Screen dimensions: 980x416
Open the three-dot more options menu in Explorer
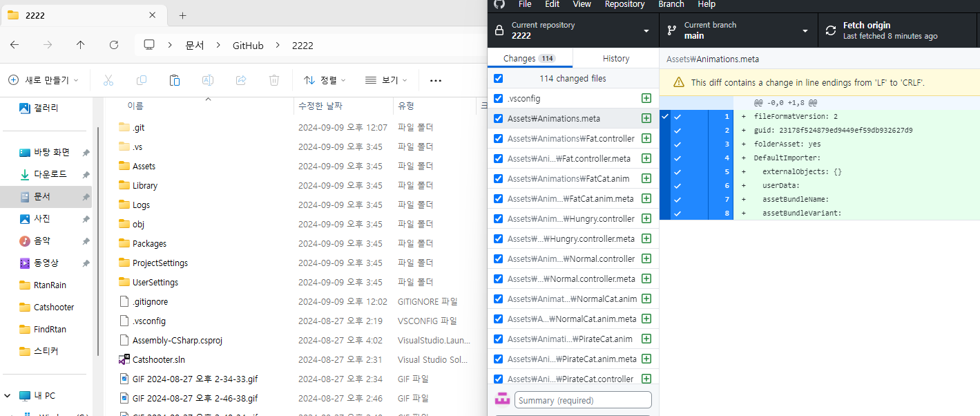tap(436, 80)
